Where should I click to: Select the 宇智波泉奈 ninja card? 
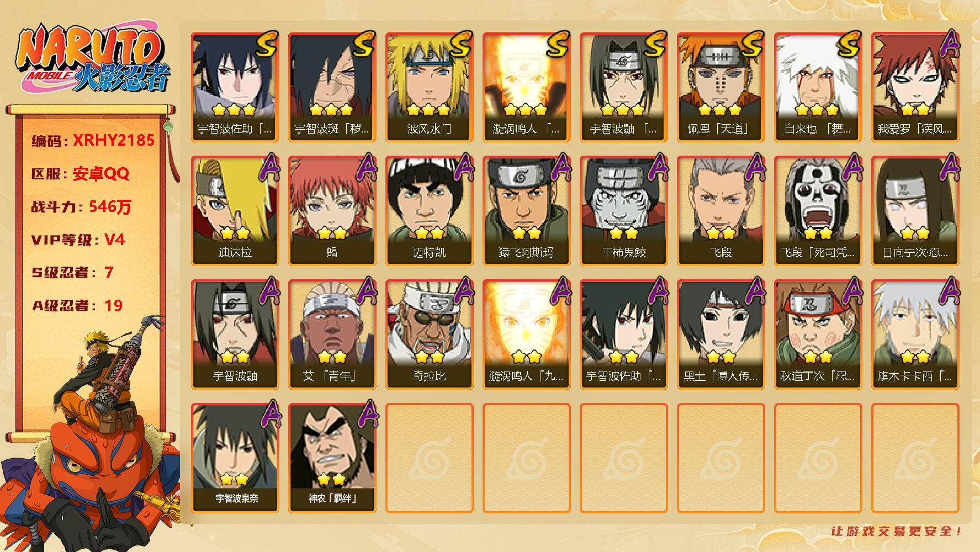[235, 458]
